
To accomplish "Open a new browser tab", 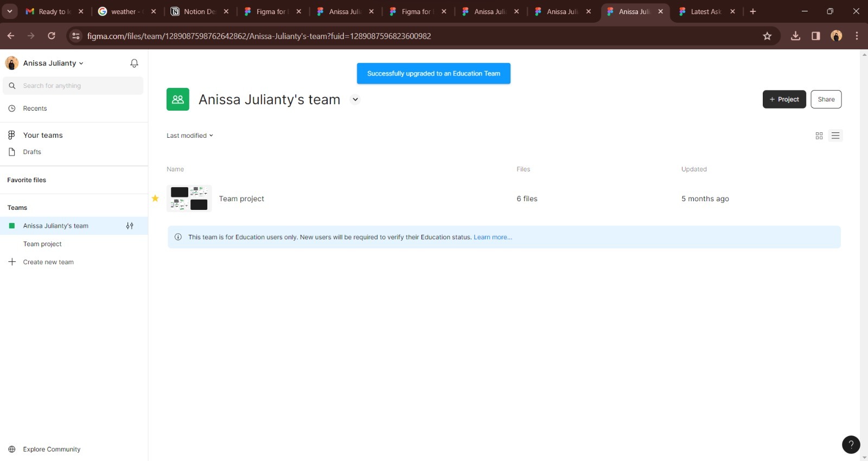I will 752,11.
